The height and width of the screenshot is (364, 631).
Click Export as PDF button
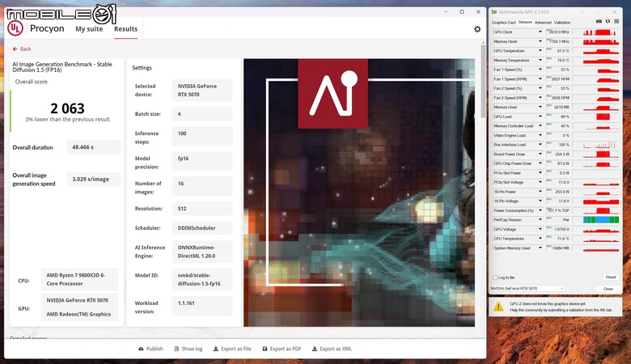[282, 349]
